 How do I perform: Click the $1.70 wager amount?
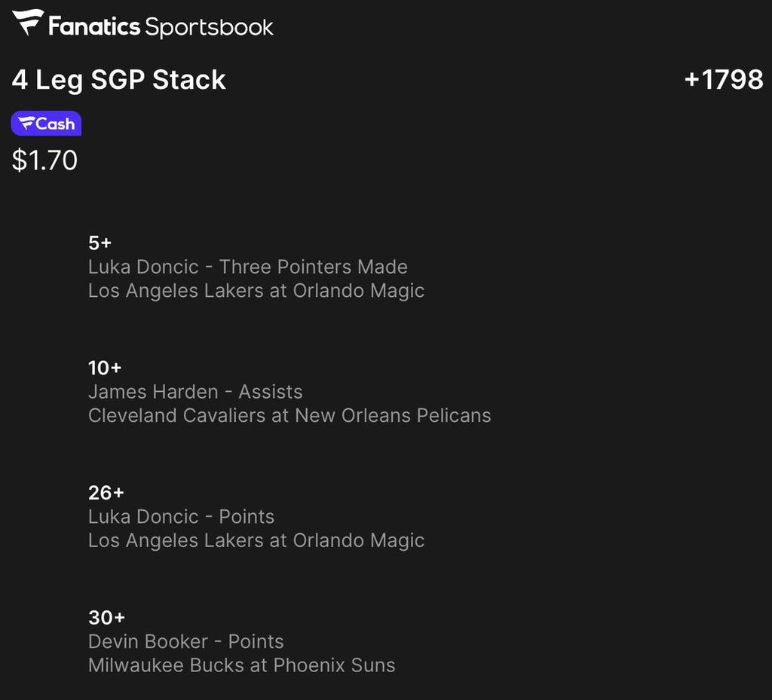tap(44, 160)
